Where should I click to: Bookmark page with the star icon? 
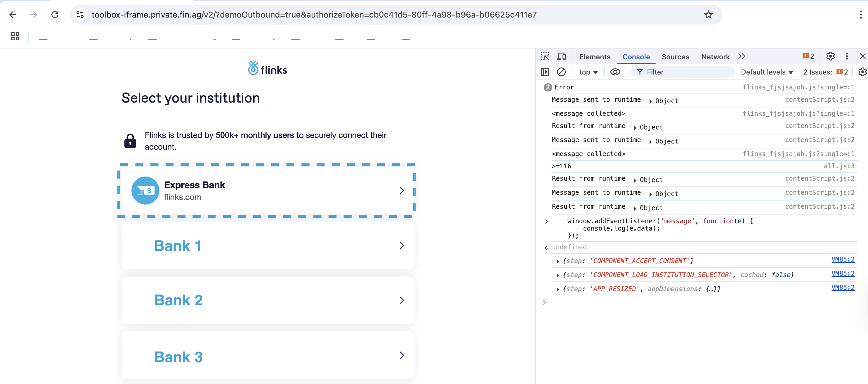[708, 15]
